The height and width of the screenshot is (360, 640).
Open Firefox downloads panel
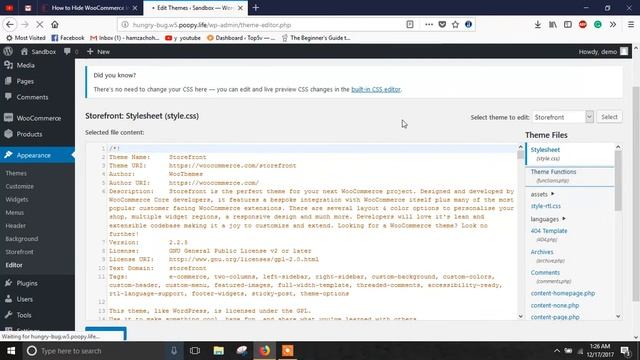pyautogui.click(x=538, y=24)
